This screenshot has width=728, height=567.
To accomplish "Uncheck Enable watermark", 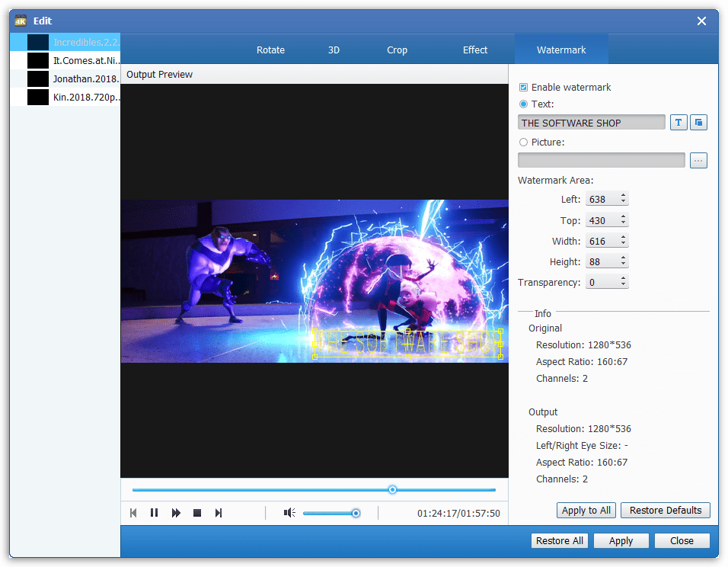I will point(522,87).
